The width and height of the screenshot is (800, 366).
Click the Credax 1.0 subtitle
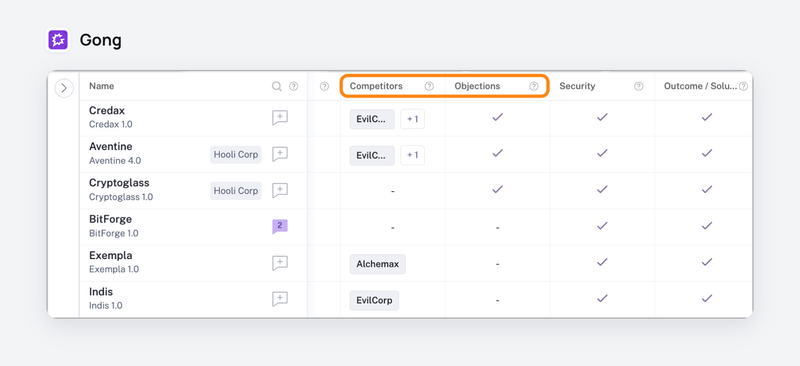pyautogui.click(x=111, y=125)
